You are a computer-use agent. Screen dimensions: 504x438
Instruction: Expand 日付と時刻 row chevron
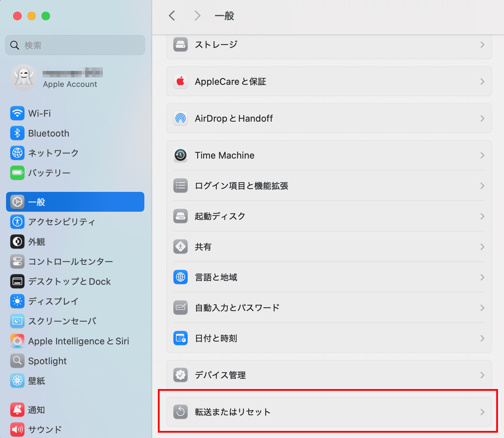point(482,338)
